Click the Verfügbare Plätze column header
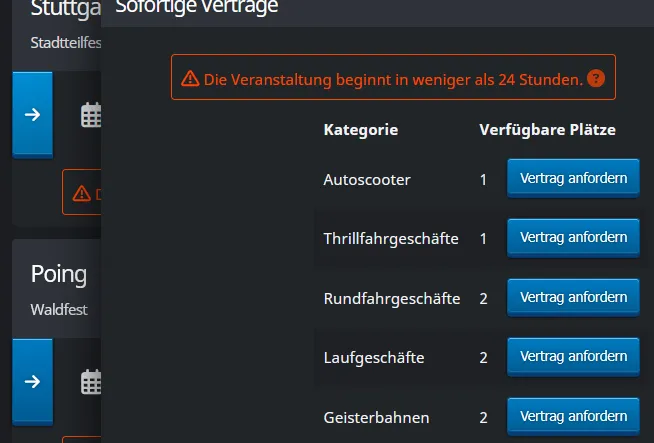 pyautogui.click(x=547, y=130)
